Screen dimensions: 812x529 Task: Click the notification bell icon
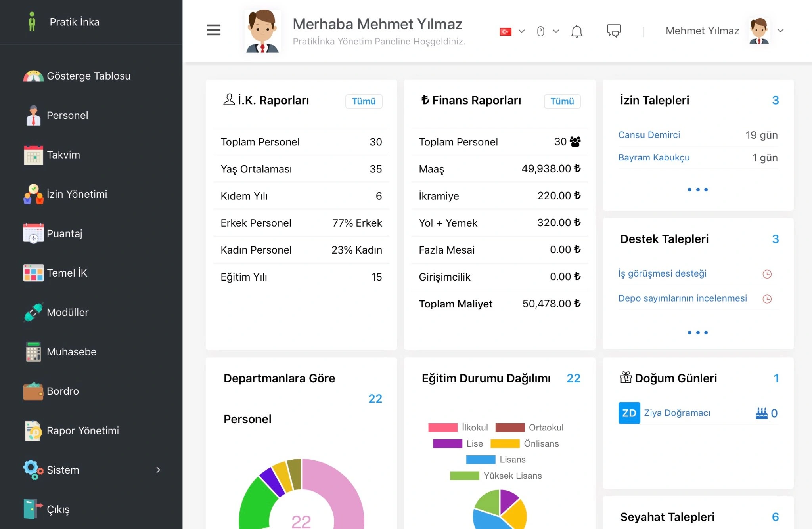pyautogui.click(x=577, y=31)
